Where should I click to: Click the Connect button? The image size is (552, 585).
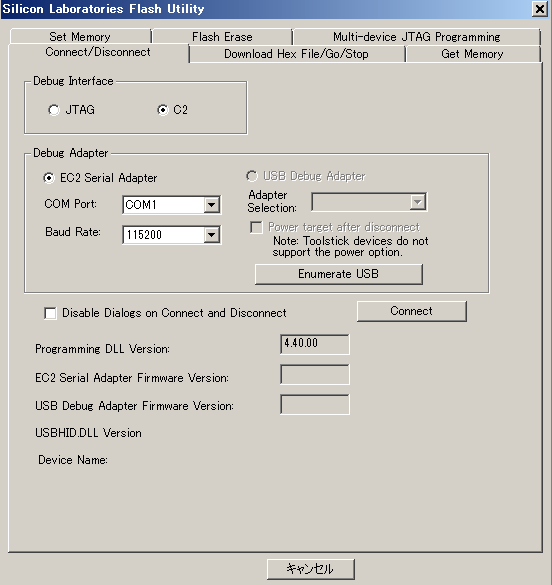412,311
